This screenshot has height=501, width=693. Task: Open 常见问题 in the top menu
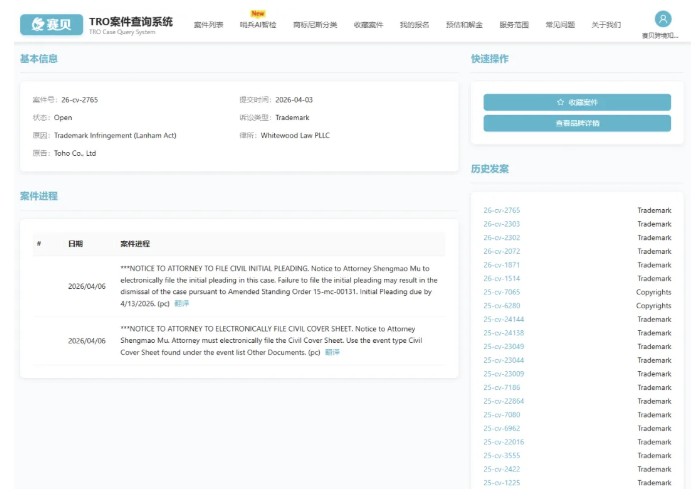tap(561, 24)
